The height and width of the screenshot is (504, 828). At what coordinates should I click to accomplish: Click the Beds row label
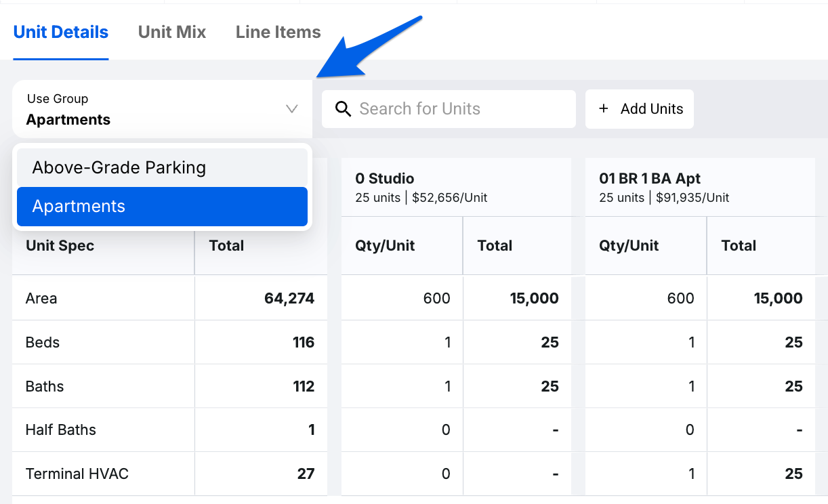(43, 342)
